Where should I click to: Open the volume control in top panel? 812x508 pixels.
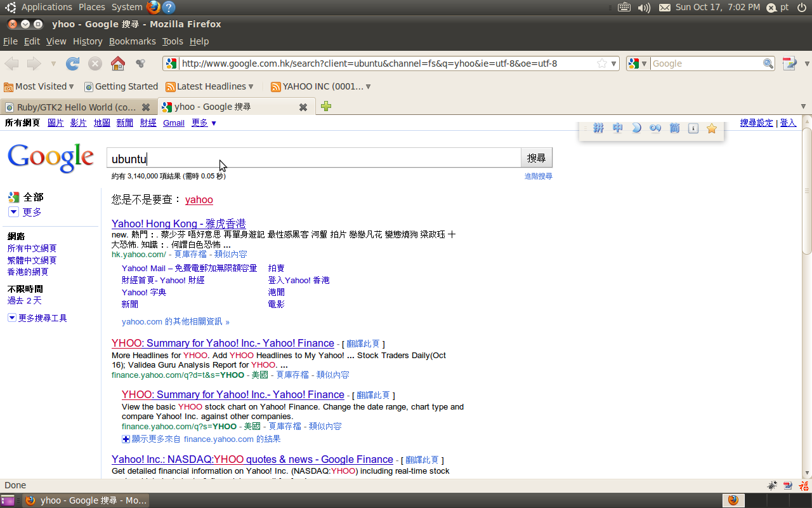click(x=644, y=7)
